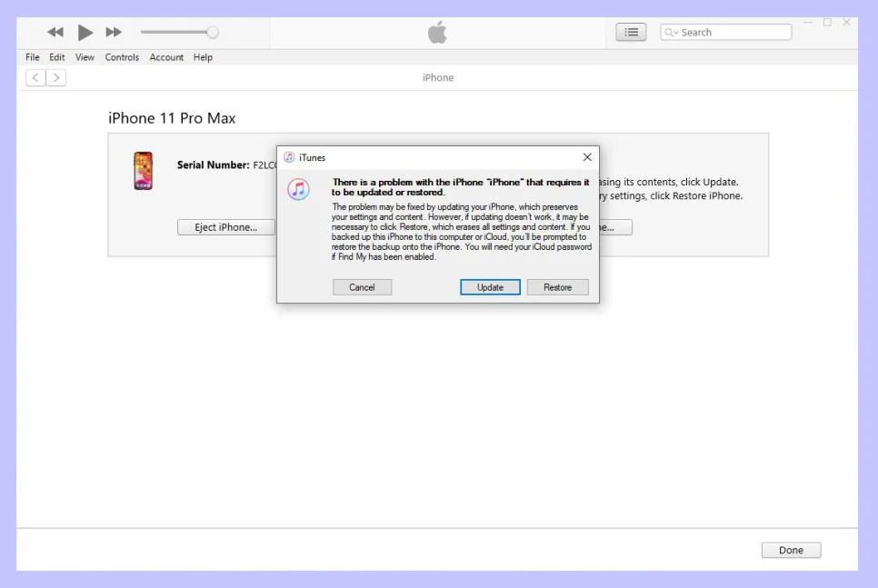Screen dimensions: 878x588
Task: Focus the Search field
Action: pyautogui.click(x=725, y=33)
